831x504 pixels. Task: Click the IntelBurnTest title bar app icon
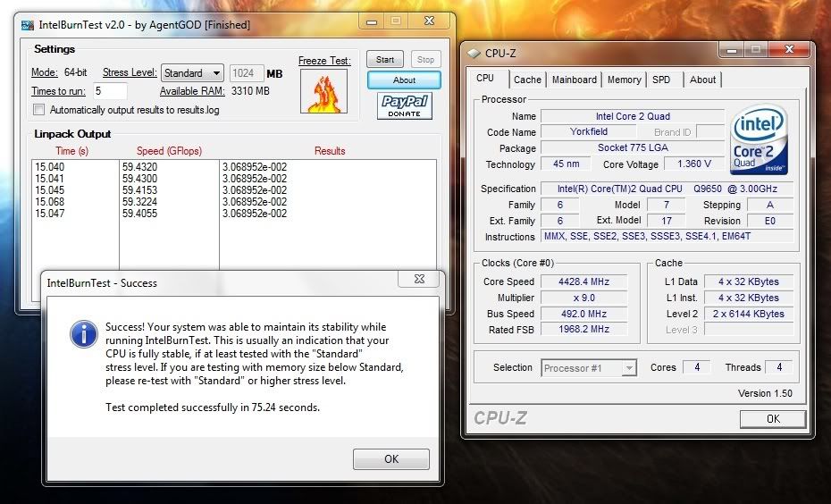pos(27,25)
